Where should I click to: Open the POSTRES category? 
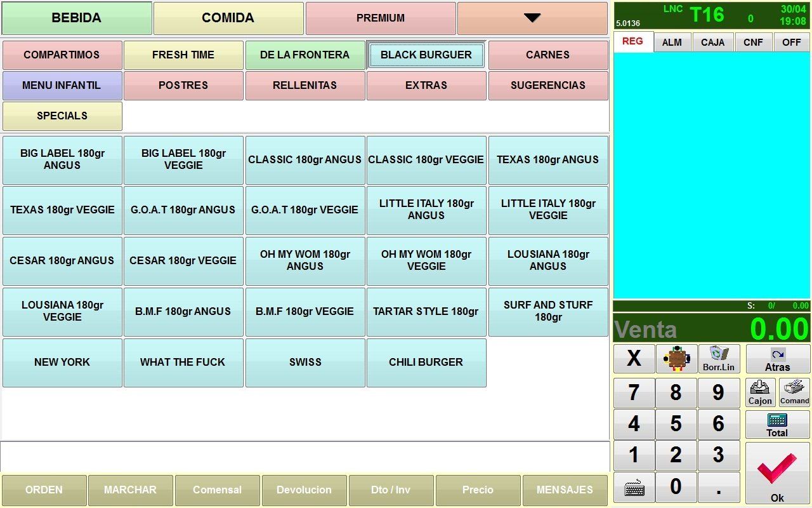pyautogui.click(x=183, y=86)
